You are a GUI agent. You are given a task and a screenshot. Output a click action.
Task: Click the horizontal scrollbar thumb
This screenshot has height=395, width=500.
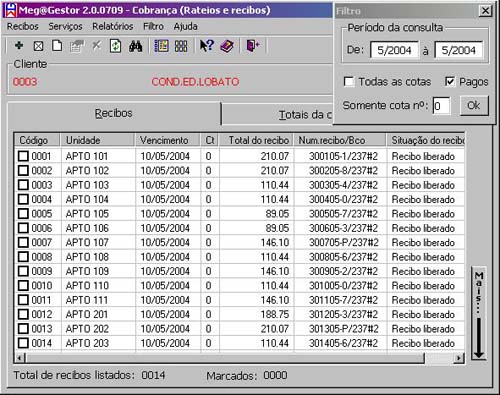[x=225, y=358]
